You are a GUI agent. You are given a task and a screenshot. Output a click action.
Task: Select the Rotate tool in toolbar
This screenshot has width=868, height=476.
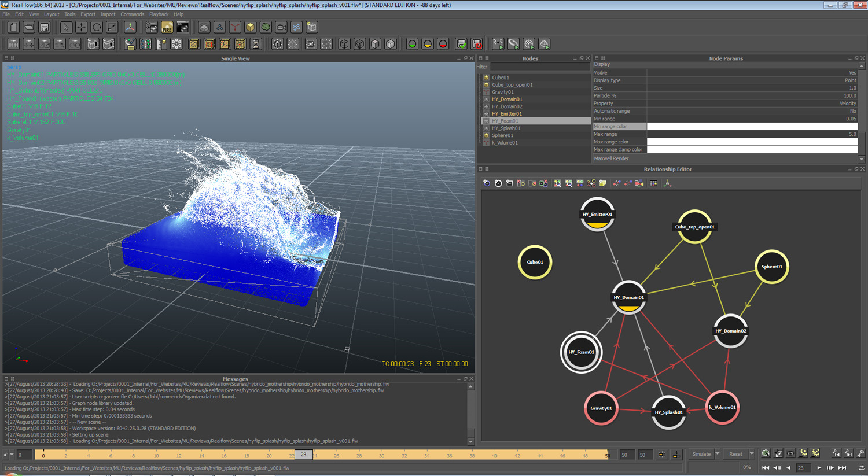tap(97, 27)
